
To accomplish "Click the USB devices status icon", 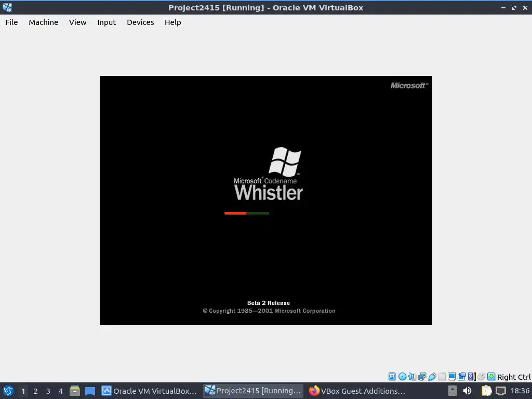I will [x=432, y=376].
